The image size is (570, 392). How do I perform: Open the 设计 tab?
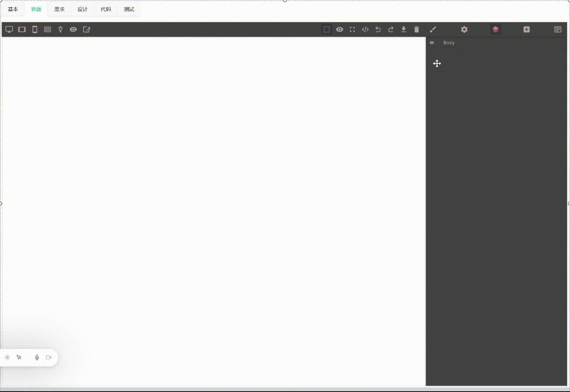(x=83, y=9)
